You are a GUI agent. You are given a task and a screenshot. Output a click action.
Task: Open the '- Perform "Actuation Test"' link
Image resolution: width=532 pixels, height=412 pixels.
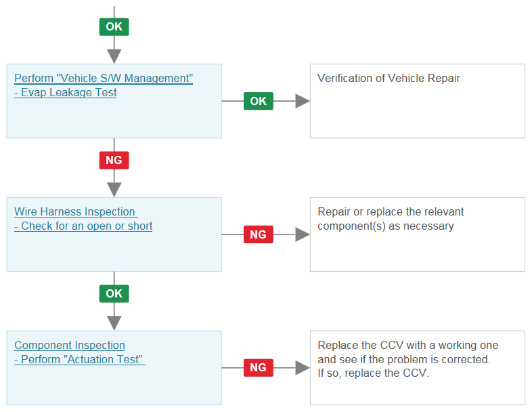pos(79,359)
